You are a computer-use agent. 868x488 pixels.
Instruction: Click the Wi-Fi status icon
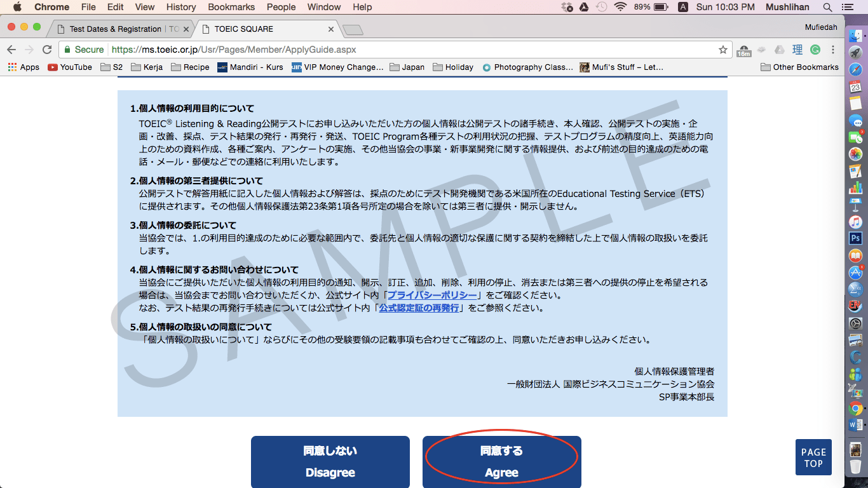[x=620, y=7]
